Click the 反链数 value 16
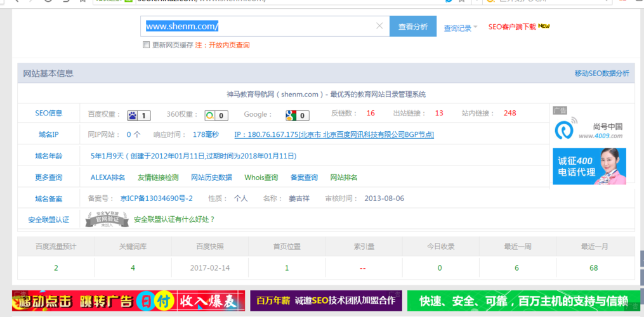The image size is (644, 317). [371, 113]
